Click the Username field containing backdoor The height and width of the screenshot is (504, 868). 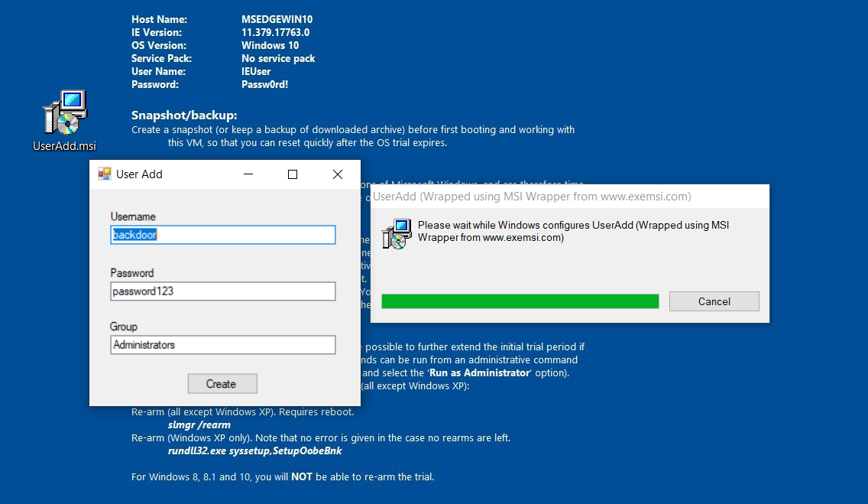coord(222,235)
